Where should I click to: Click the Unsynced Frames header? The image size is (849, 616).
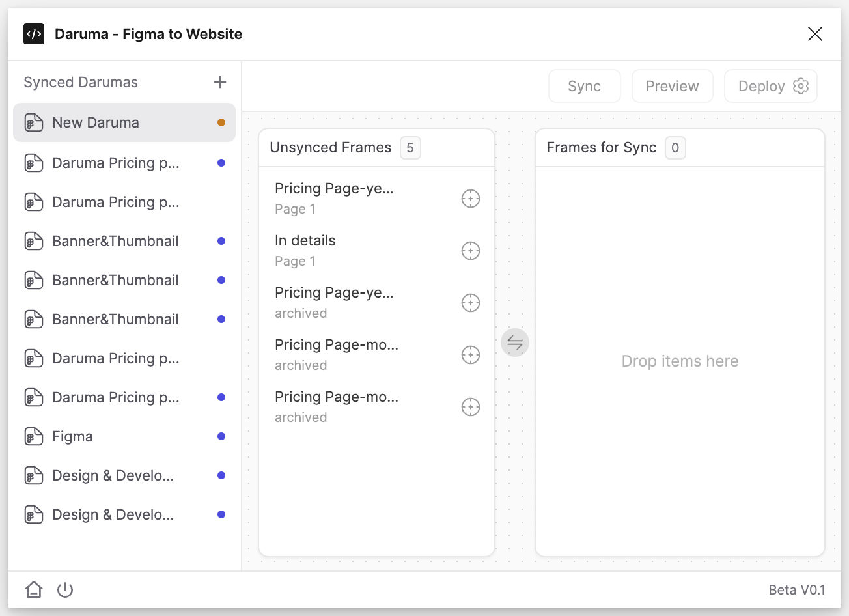331,148
